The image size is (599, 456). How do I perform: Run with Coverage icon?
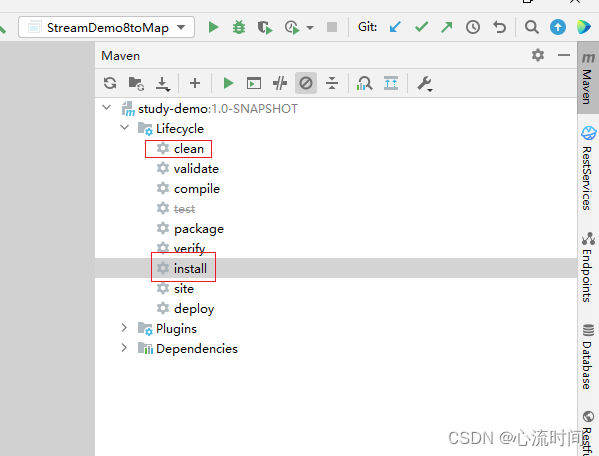265,27
